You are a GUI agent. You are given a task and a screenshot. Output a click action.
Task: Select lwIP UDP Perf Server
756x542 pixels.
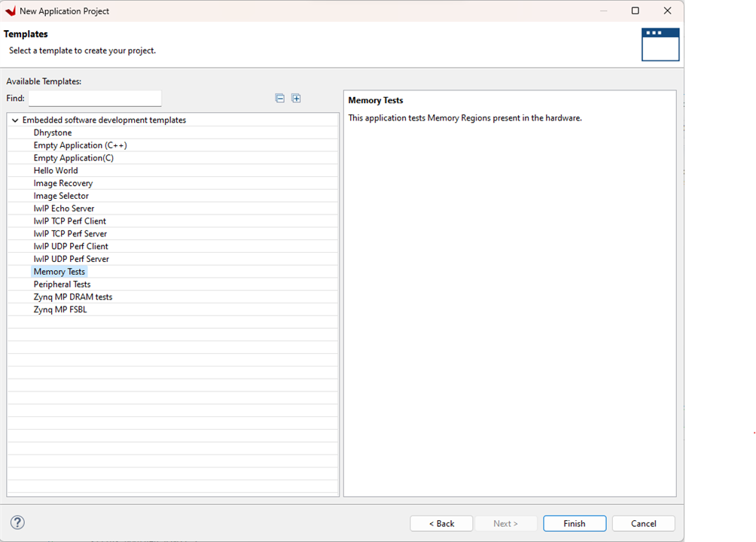point(71,259)
